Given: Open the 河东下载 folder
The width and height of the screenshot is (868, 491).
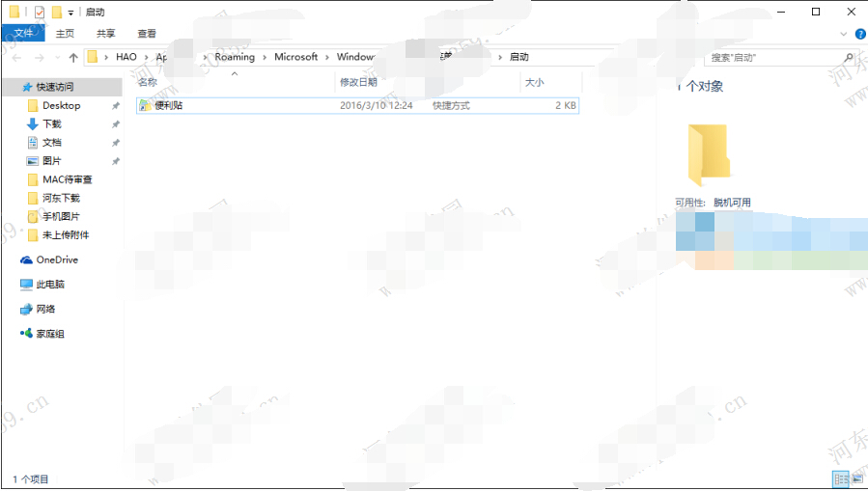Looking at the screenshot, I should (x=61, y=198).
